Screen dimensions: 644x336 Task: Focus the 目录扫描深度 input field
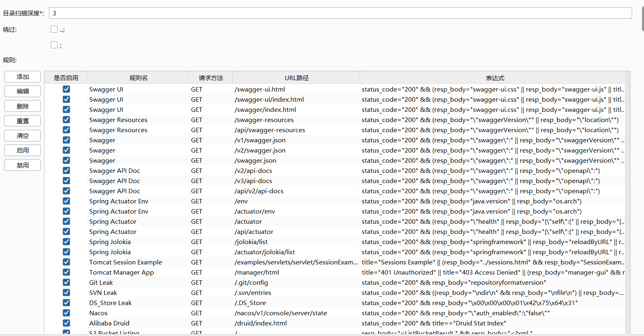(x=340, y=13)
